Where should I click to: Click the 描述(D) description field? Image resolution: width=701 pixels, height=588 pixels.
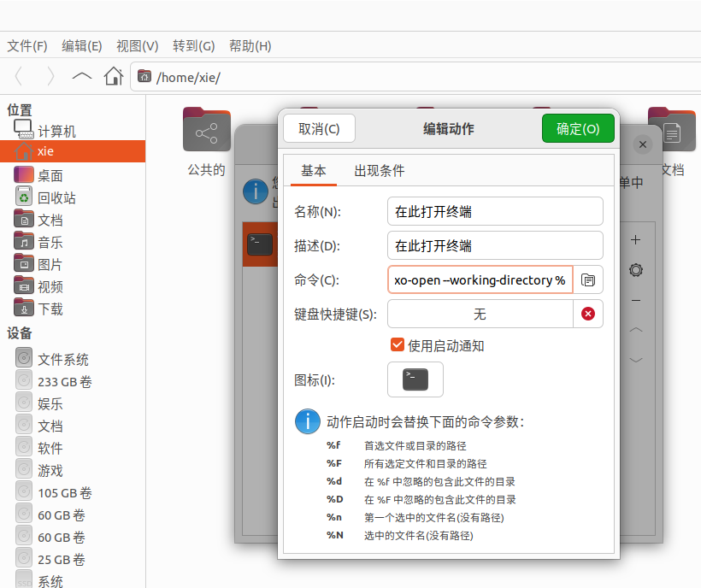click(x=495, y=245)
